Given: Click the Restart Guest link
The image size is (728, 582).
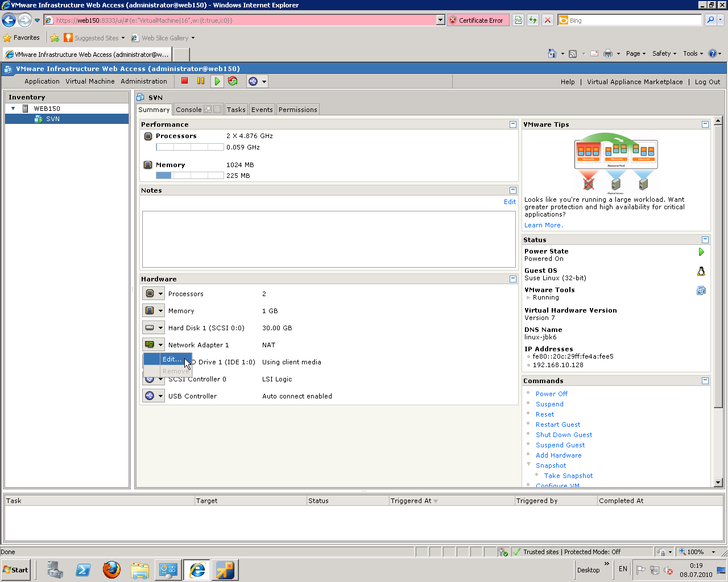Looking at the screenshot, I should pos(558,425).
